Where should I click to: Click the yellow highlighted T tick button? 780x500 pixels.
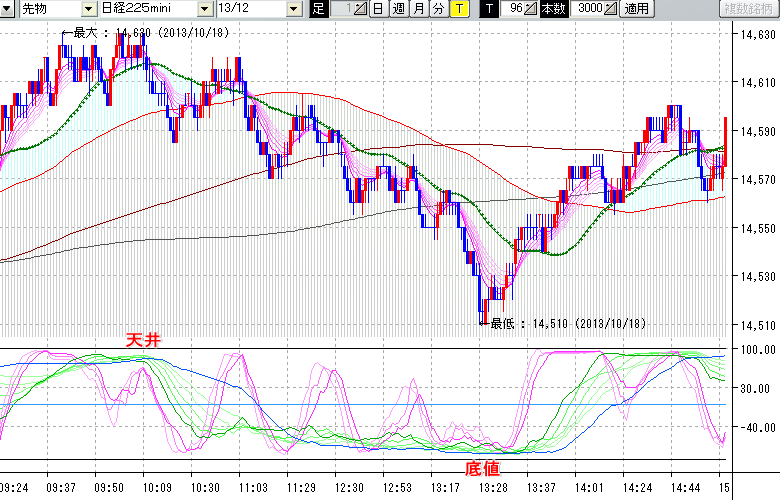click(458, 9)
